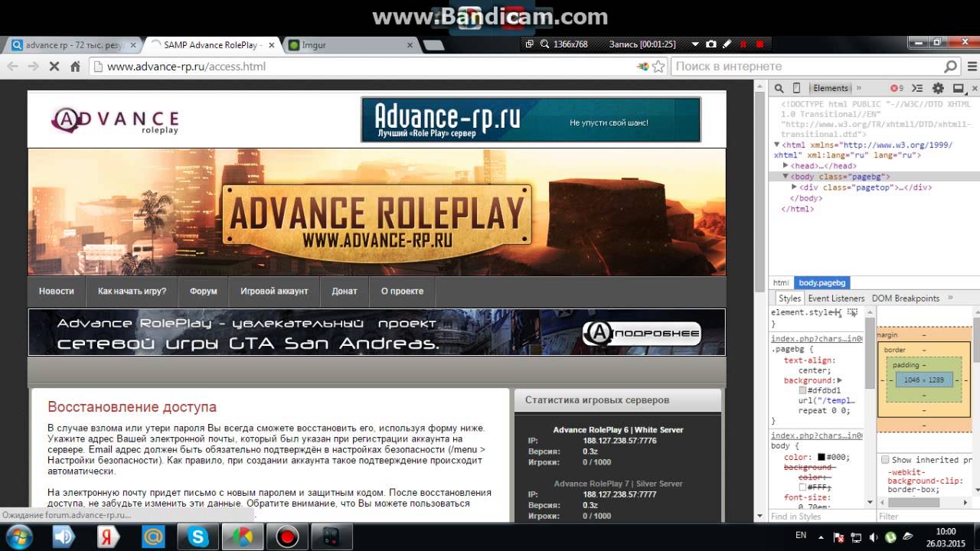This screenshot has height=551, width=980.
Task: Open DevTools Elements panel tab
Action: [x=830, y=88]
